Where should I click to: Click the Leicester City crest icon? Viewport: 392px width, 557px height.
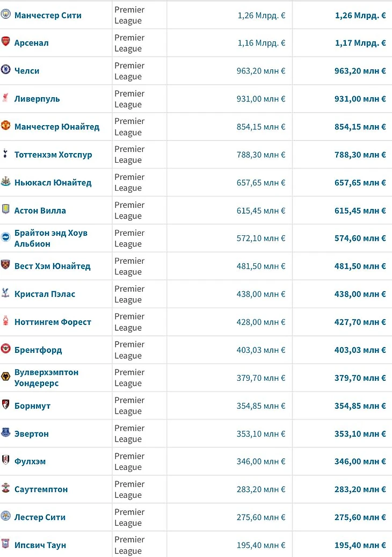click(5, 517)
